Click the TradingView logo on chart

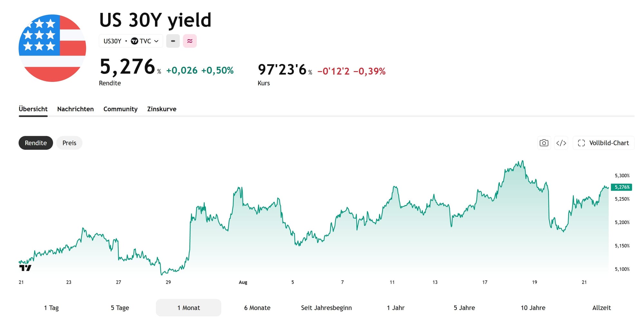click(x=25, y=268)
